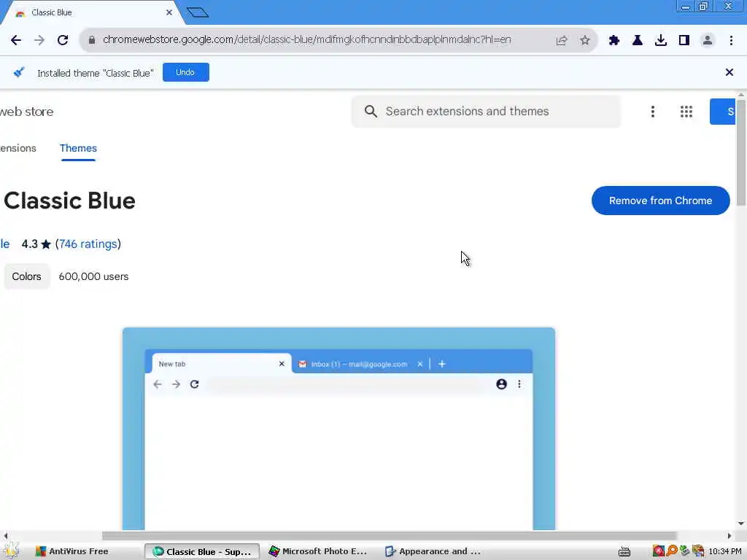Click the scroll down arrow of vertical scrollbar
Viewport: 747px width, 560px height.
click(741, 524)
